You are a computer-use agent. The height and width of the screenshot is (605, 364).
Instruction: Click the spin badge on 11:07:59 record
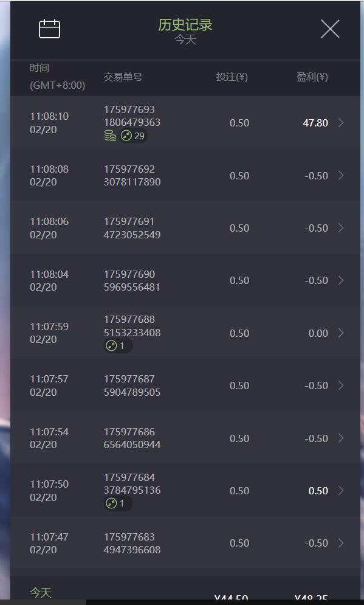pyautogui.click(x=118, y=346)
